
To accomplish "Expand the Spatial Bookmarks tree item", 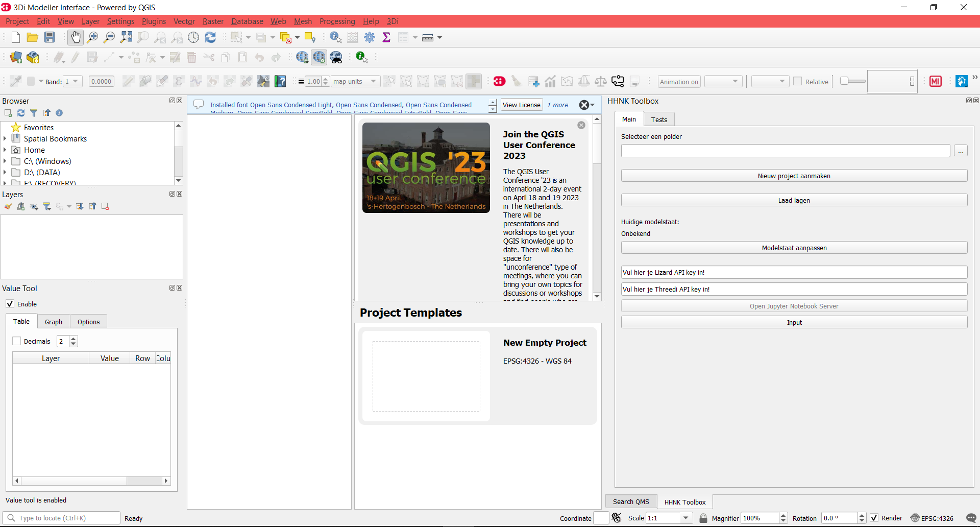I will click(x=5, y=138).
